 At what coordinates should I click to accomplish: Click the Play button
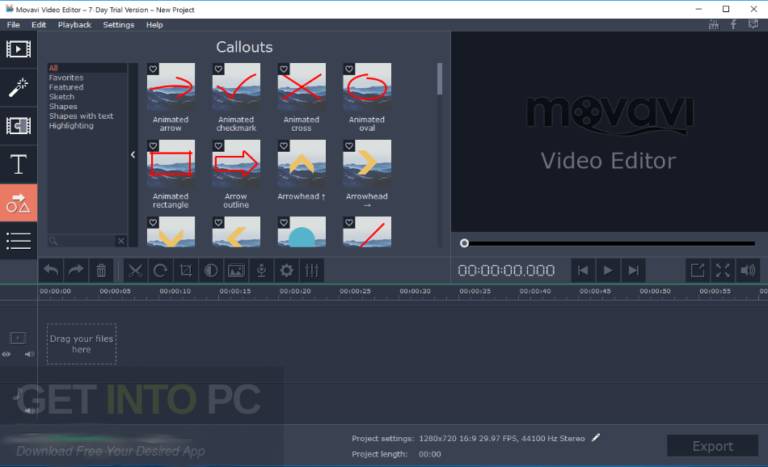pyautogui.click(x=608, y=270)
